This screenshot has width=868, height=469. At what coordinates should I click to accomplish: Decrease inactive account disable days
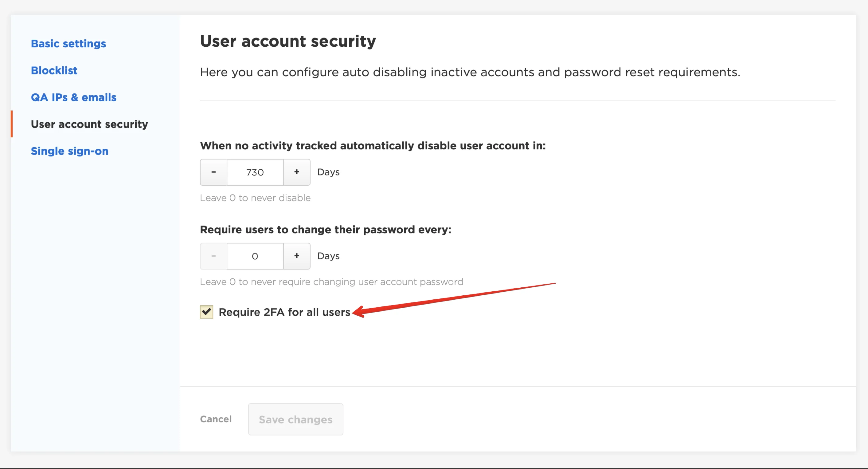(x=214, y=172)
